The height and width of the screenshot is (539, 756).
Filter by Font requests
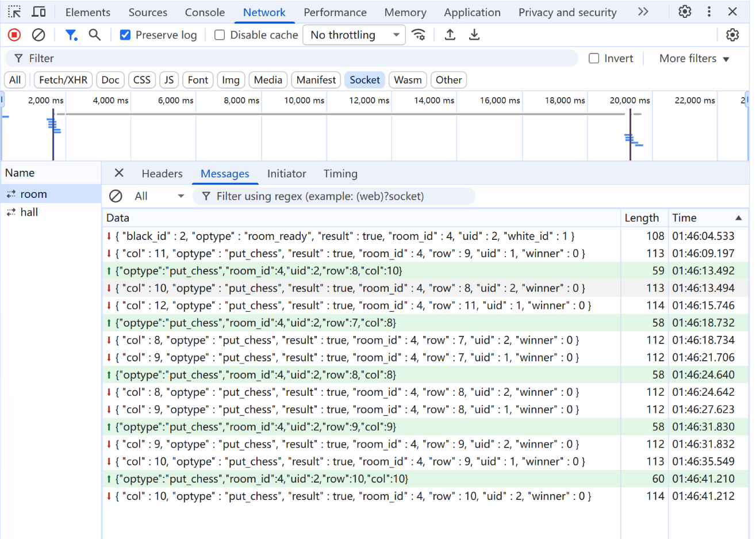click(x=198, y=80)
